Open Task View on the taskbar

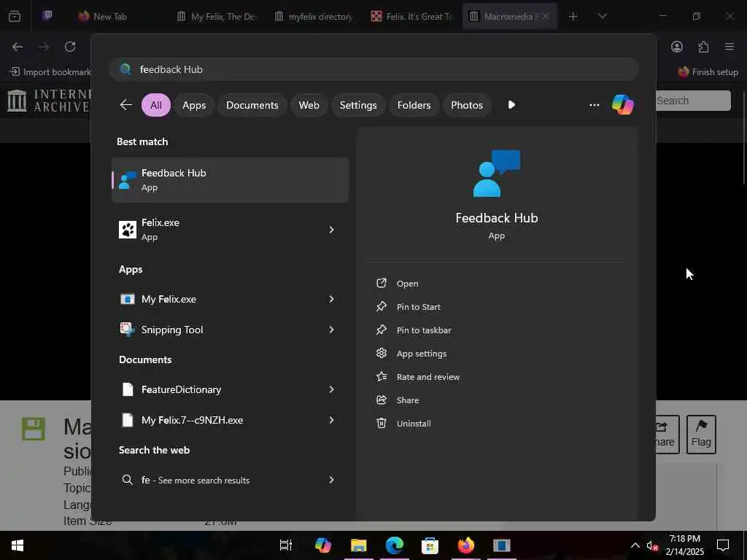(285, 545)
